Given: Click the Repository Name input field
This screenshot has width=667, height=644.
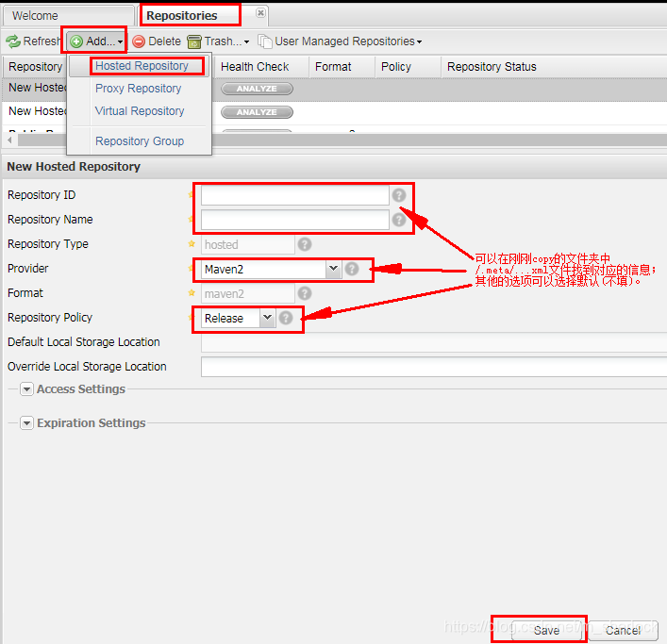Looking at the screenshot, I should 294,220.
